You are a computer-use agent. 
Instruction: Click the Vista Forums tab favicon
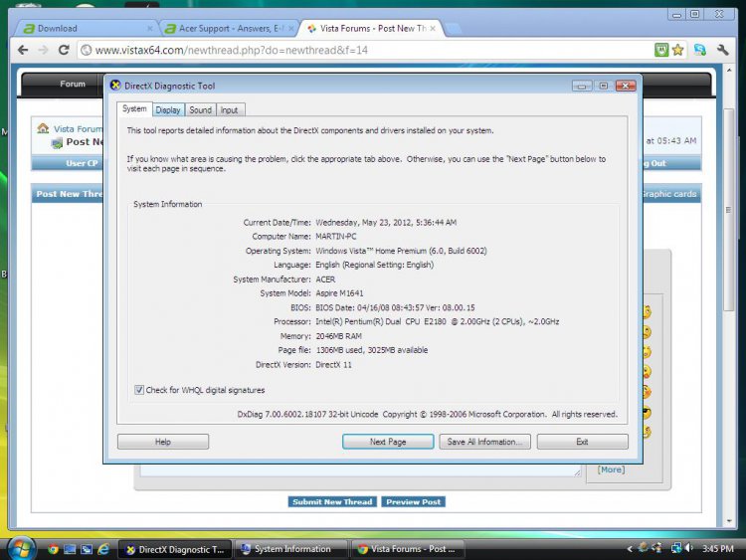[311, 29]
